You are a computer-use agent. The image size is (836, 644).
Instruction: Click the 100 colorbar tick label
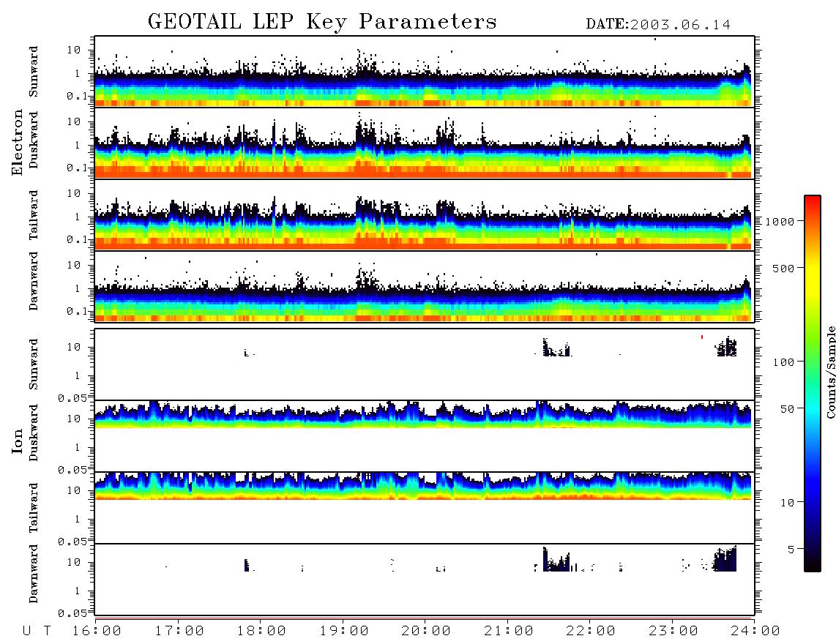(784, 362)
